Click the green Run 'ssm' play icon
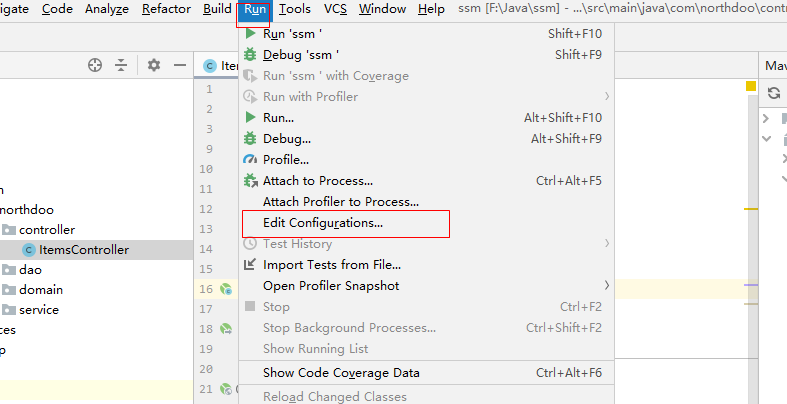The height and width of the screenshot is (404, 787). click(250, 34)
